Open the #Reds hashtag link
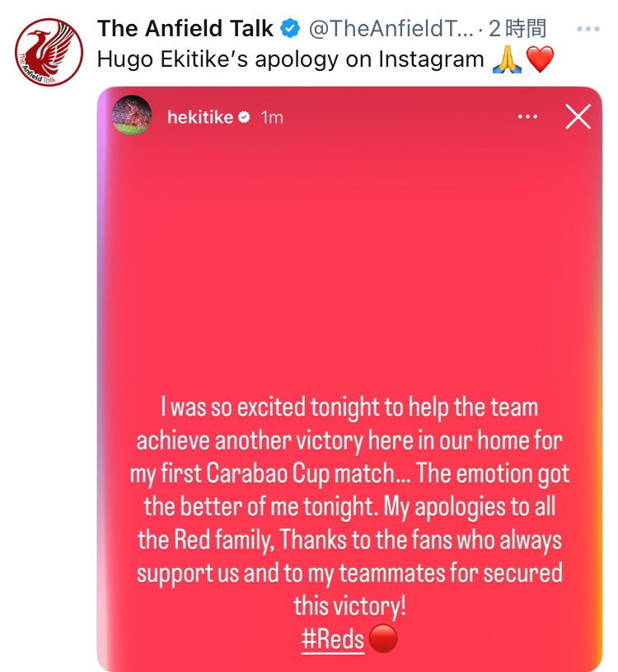 tap(333, 639)
